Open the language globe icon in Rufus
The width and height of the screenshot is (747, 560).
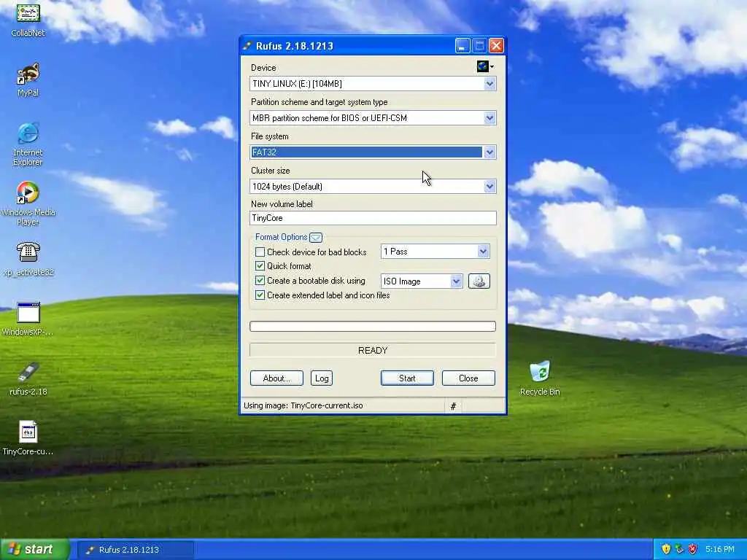485,66
